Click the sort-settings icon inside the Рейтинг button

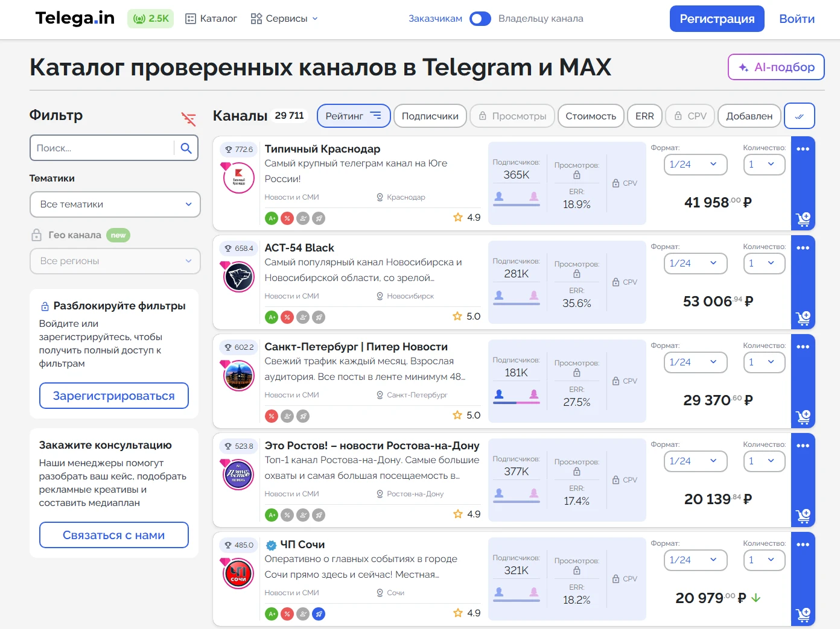375,115
